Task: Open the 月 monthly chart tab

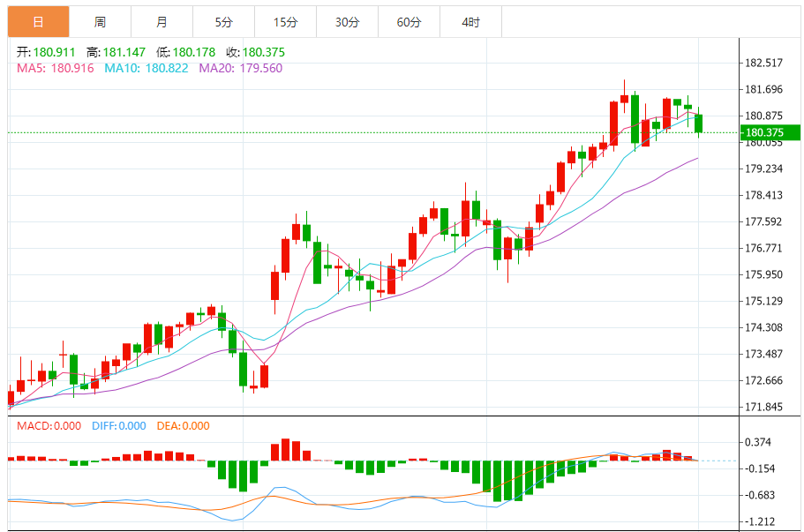Action: point(162,22)
